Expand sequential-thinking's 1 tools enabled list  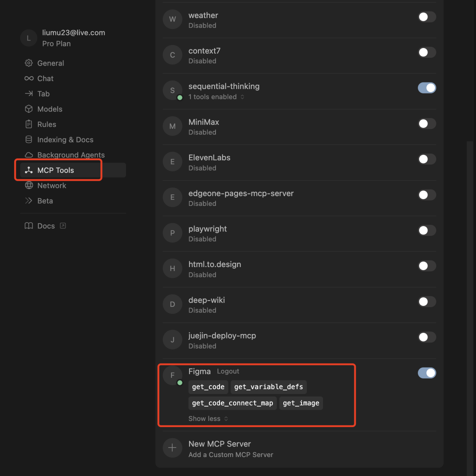[216, 97]
